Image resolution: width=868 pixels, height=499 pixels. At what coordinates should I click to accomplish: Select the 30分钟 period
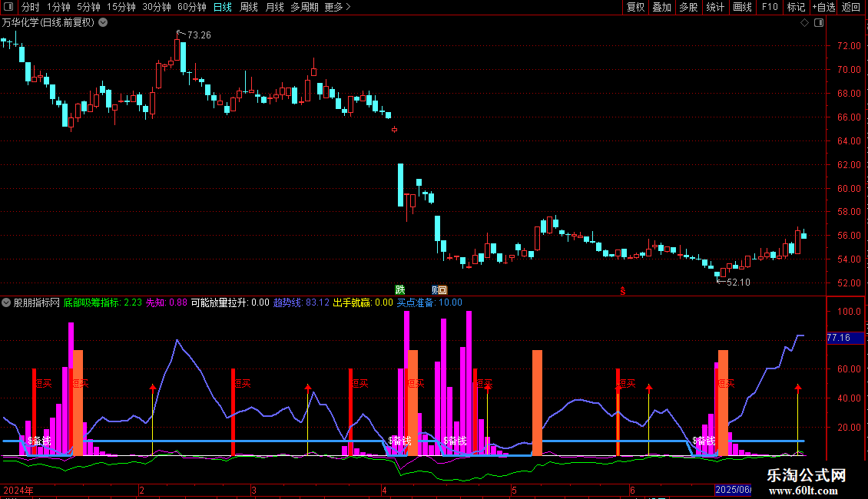coord(156,7)
